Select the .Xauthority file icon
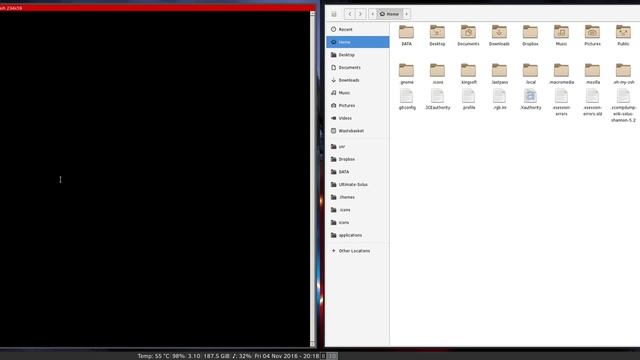The image size is (640, 360). pos(530,96)
